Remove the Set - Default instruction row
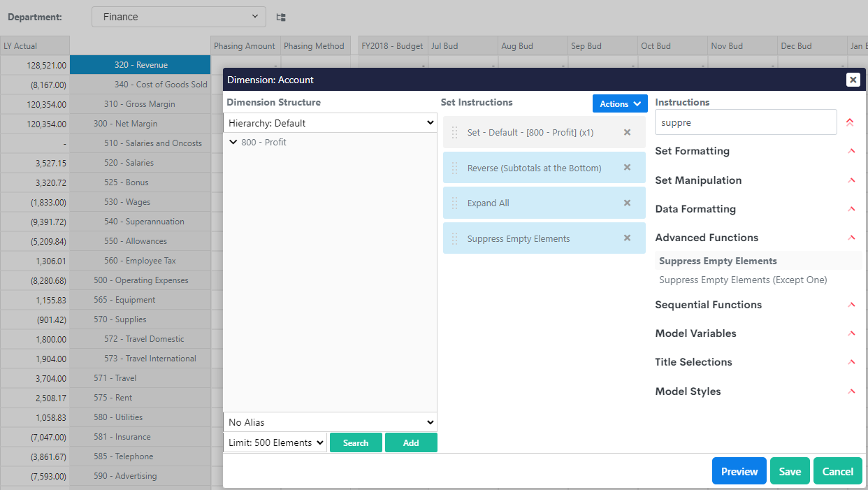 pyautogui.click(x=627, y=132)
